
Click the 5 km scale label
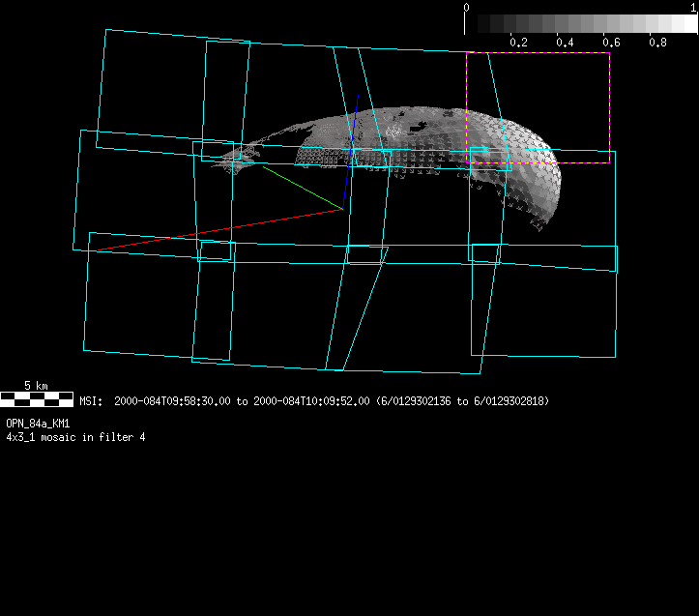36,386
